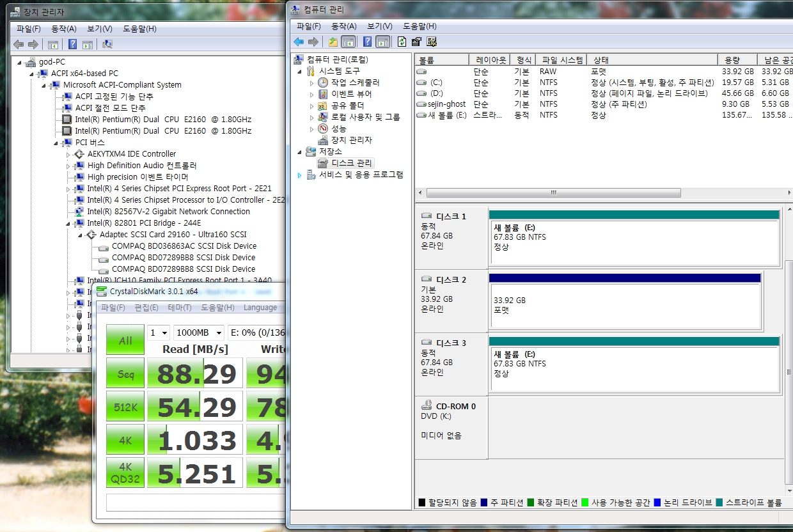The width and height of the screenshot is (793, 532).
Task: Select sejin-ghost volume row
Action: (604, 104)
